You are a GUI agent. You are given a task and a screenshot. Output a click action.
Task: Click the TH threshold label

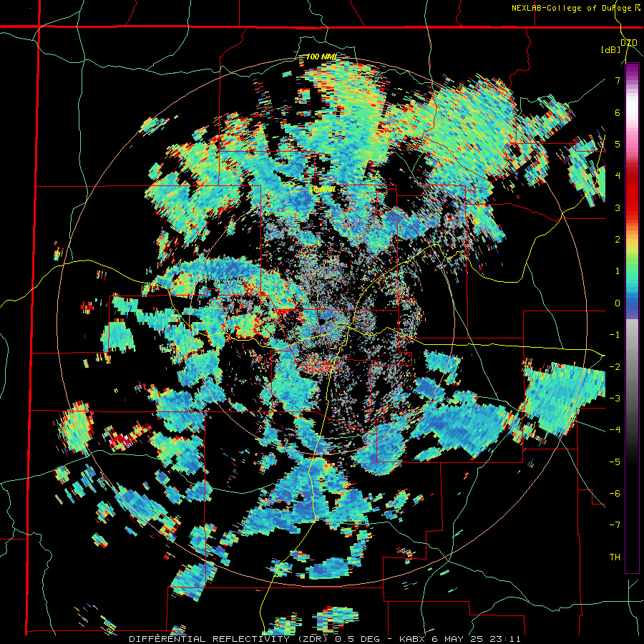(x=615, y=557)
